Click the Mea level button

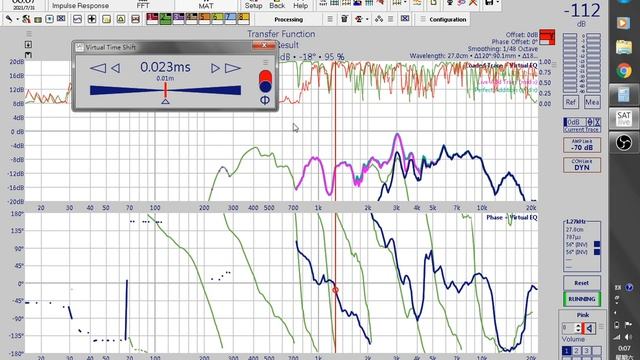(592, 102)
